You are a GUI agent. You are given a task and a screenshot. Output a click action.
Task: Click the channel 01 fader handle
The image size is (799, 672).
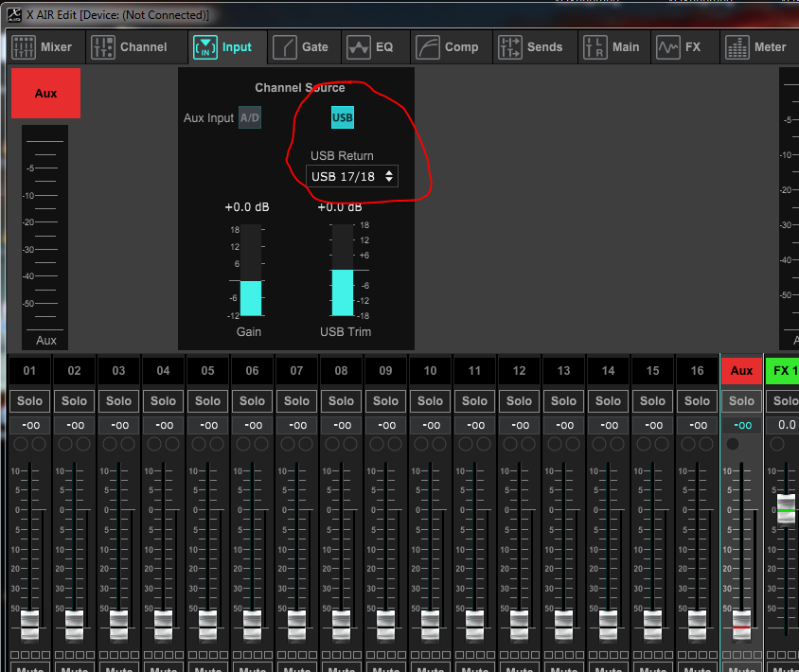[x=29, y=625]
